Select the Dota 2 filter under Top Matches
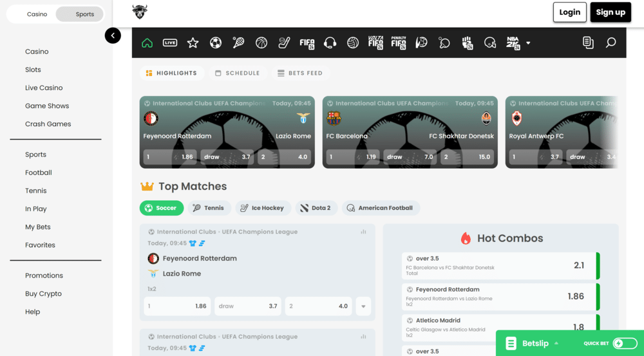The width and height of the screenshot is (644, 356). (316, 208)
